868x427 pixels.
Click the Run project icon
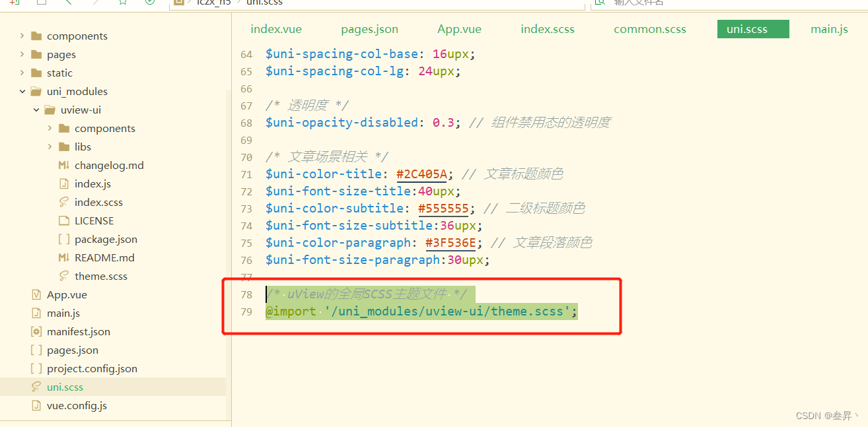point(149,3)
